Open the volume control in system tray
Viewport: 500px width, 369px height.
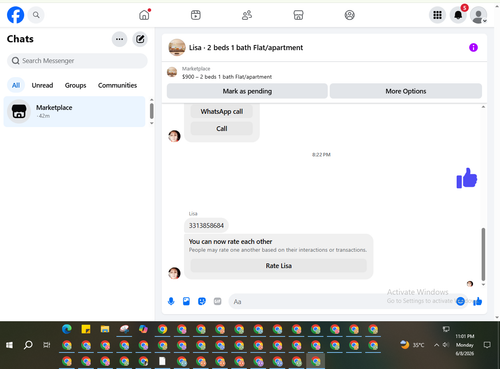point(446,345)
